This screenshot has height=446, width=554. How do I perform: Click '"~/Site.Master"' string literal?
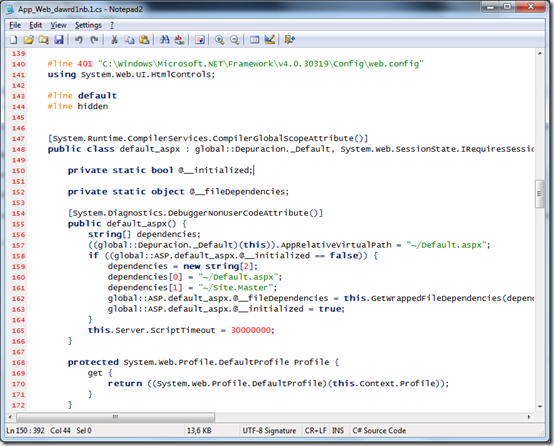pyautogui.click(x=236, y=288)
